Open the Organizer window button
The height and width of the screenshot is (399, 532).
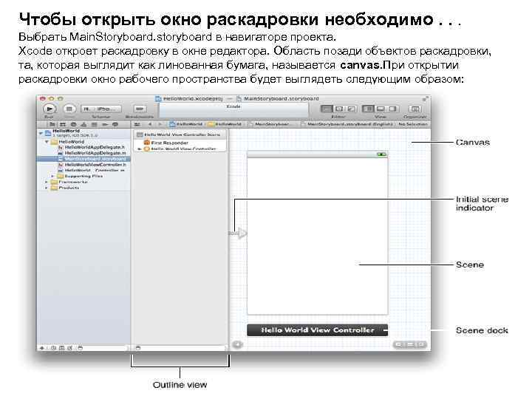415,109
